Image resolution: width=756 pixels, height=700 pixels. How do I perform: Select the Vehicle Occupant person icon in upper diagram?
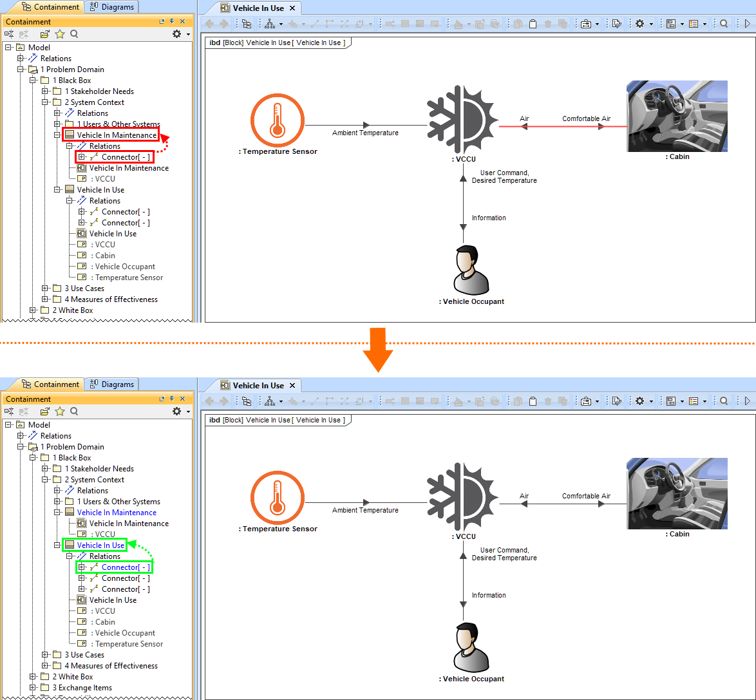tap(471, 270)
